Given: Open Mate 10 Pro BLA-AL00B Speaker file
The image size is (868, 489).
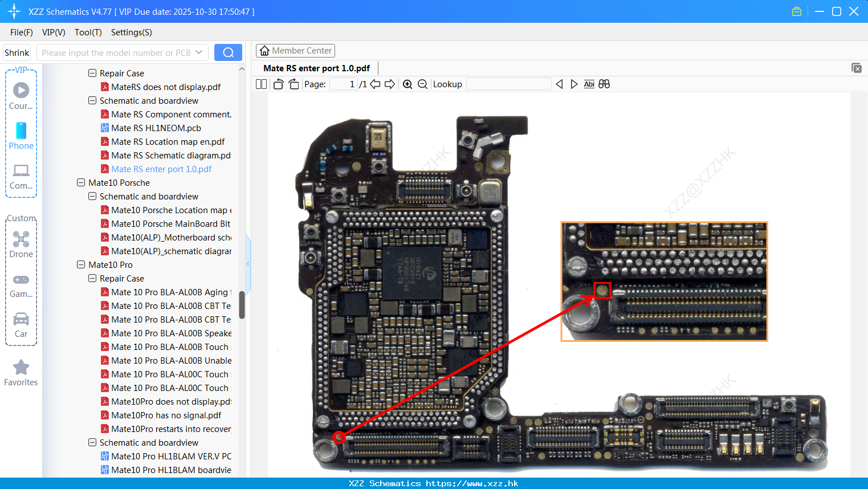Looking at the screenshot, I should [166, 333].
